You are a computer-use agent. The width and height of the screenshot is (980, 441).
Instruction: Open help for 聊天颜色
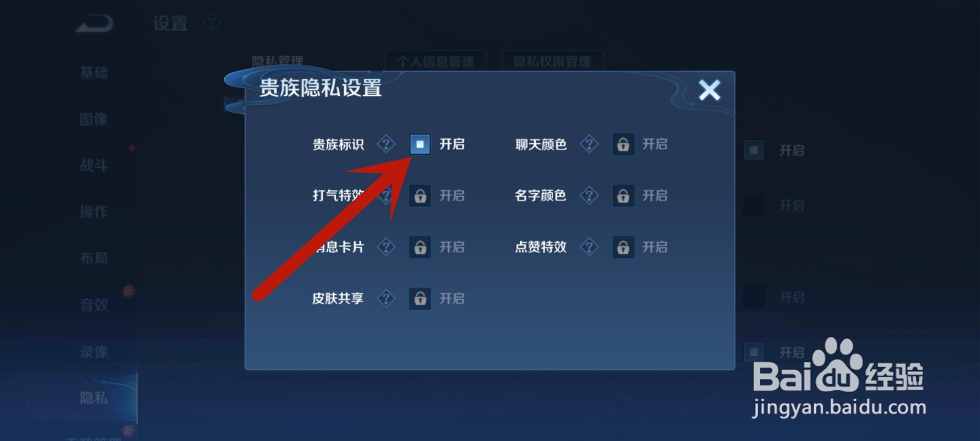[x=589, y=144]
